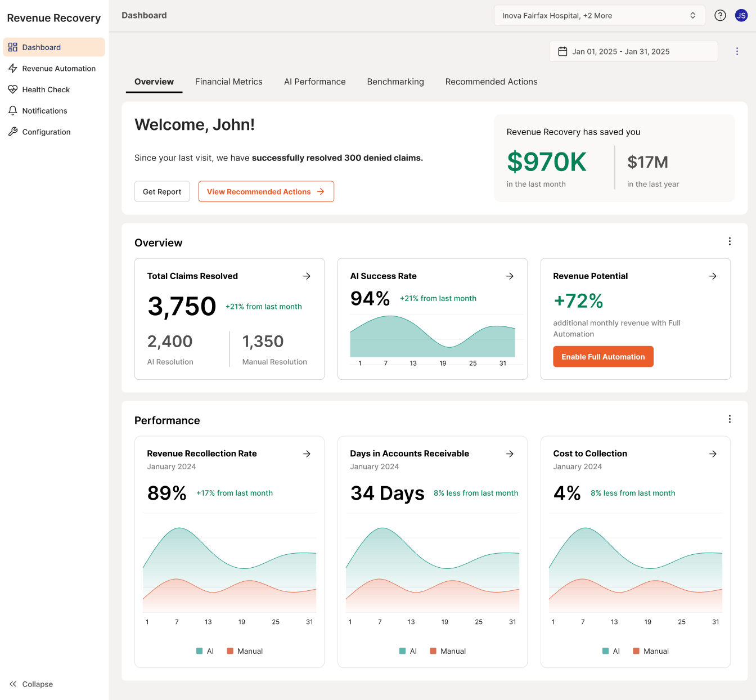Image resolution: width=756 pixels, height=700 pixels.
Task: Click AI swatch in Days Receivable legend
Action: pyautogui.click(x=402, y=651)
